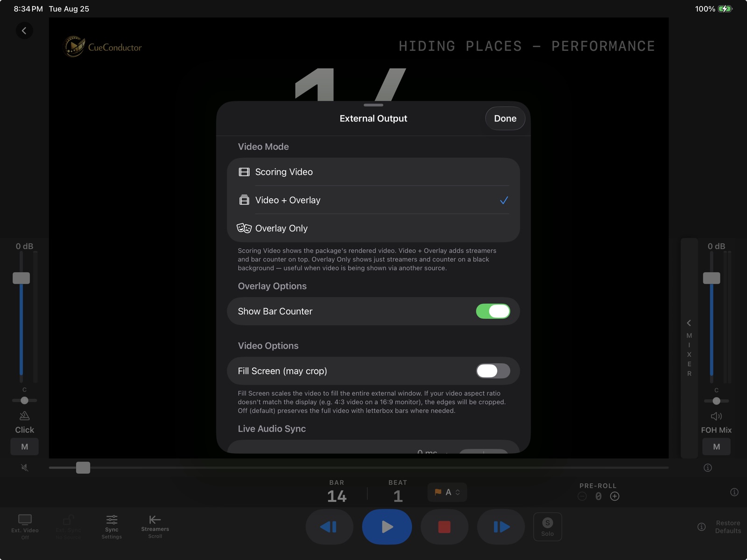Click the 'Video Mode' section header

[263, 147]
